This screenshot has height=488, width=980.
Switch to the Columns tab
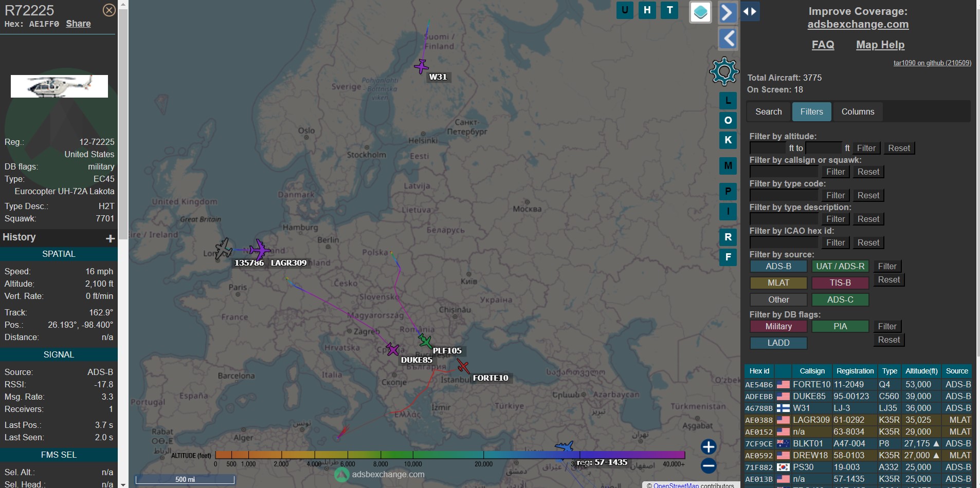point(858,111)
